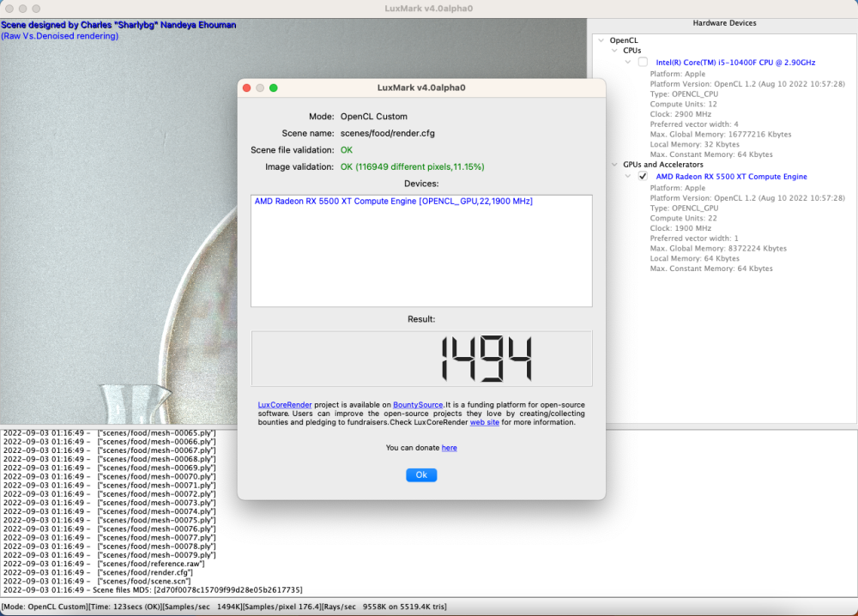Open the BountySource link

click(x=418, y=405)
